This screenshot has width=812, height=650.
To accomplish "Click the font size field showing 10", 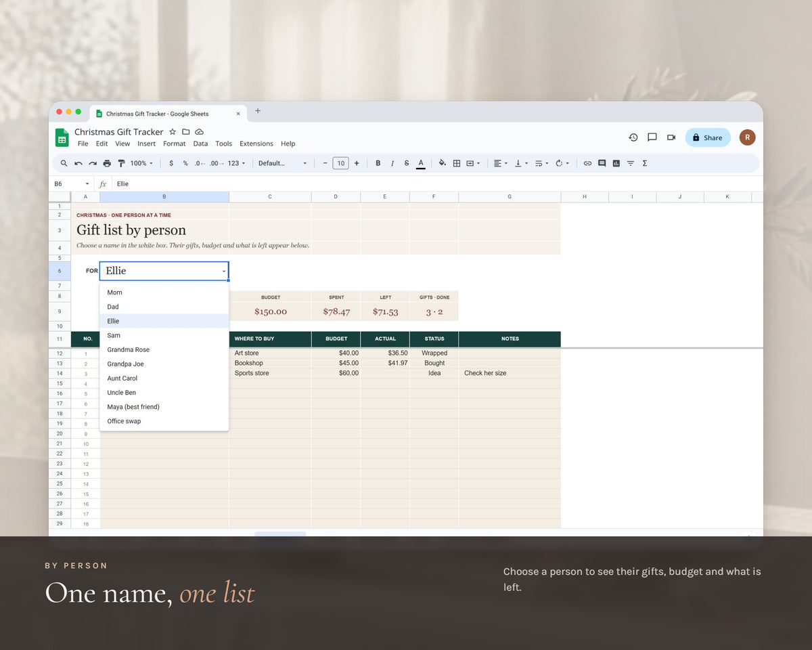I will point(341,163).
